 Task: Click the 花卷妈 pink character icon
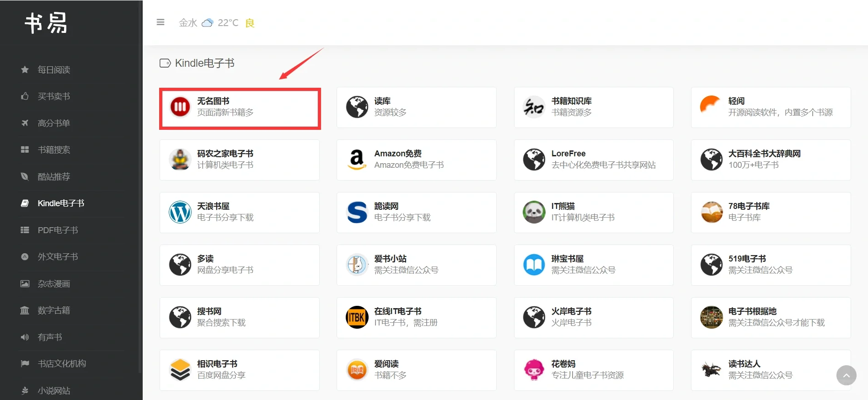(x=534, y=370)
